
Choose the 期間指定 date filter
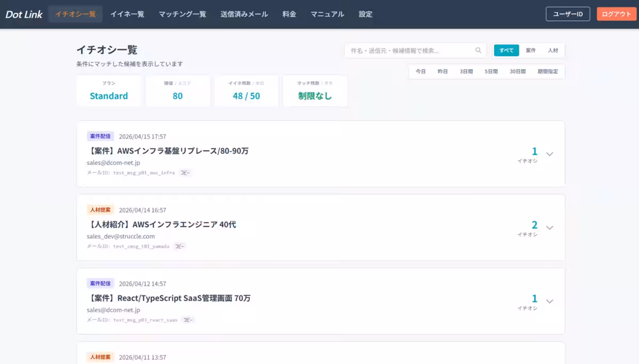point(548,71)
